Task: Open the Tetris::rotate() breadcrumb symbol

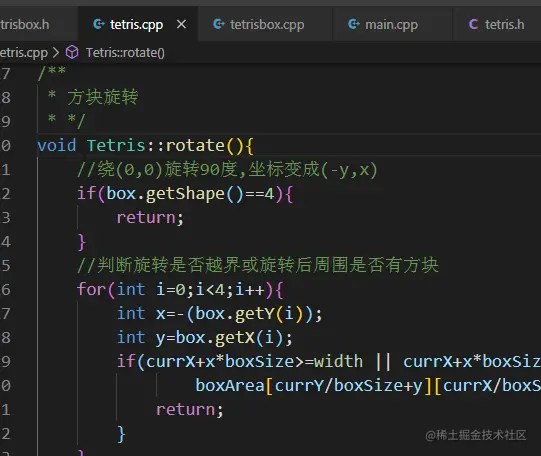Action: pyautogui.click(x=125, y=53)
